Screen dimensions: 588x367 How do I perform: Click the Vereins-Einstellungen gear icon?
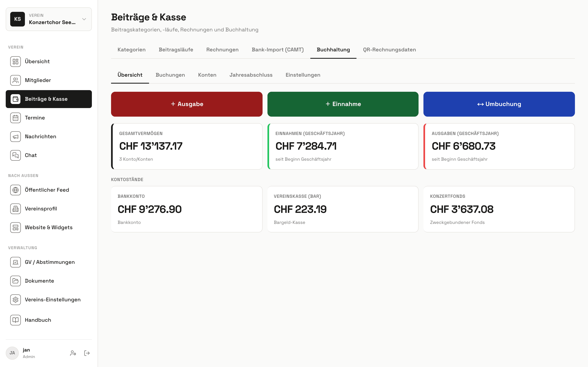pos(16,300)
